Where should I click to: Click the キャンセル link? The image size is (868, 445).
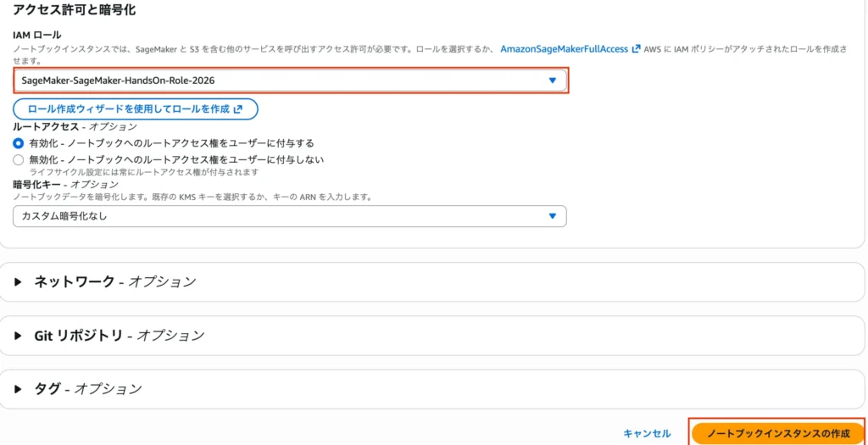tap(647, 433)
